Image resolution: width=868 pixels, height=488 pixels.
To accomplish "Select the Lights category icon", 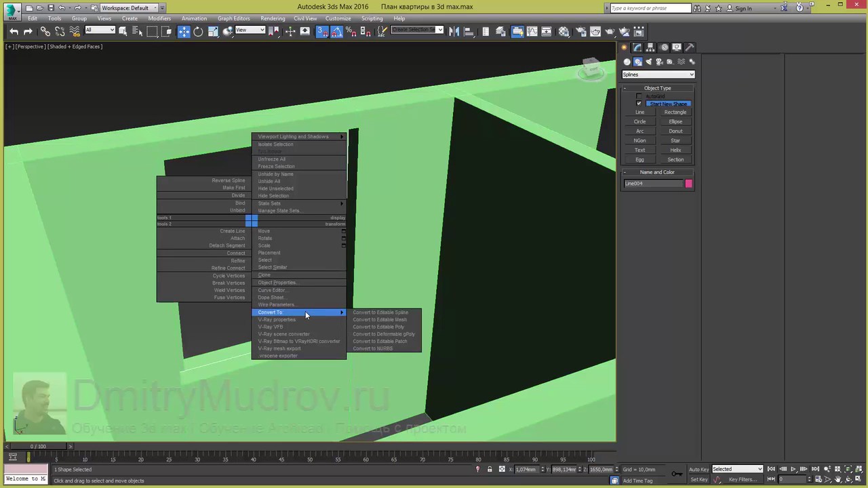I will (x=649, y=62).
